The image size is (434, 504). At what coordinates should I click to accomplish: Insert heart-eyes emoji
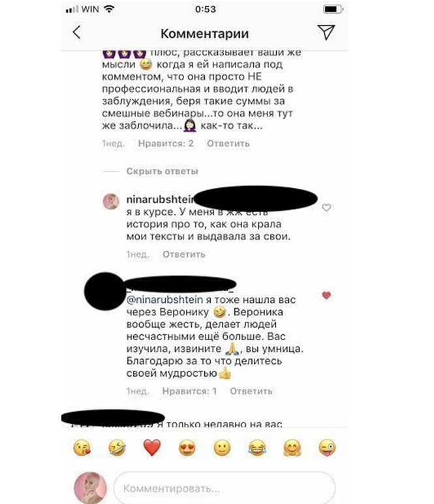(187, 448)
